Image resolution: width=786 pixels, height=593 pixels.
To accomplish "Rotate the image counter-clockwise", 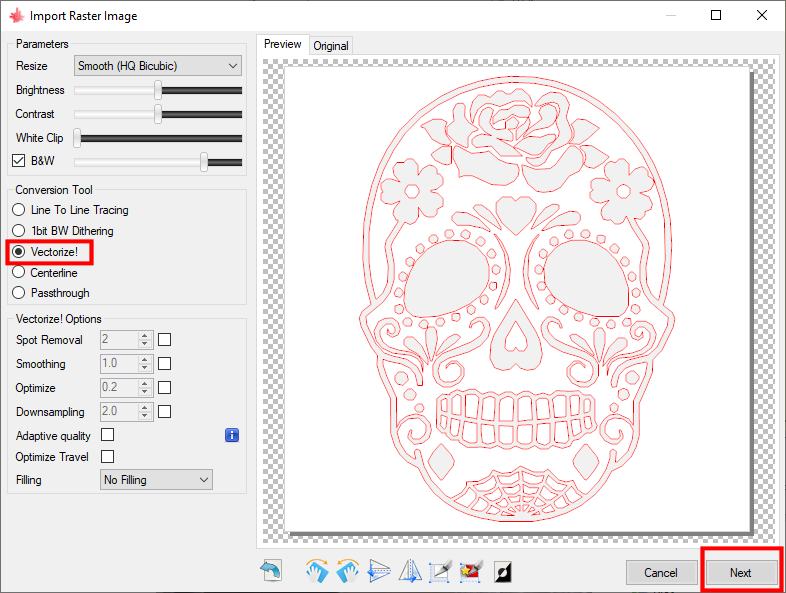I will tap(347, 572).
